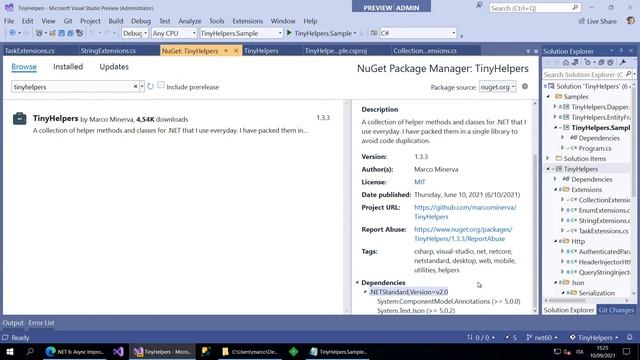This screenshot has height=360, width=640.
Task: Click the Collapse All icon in Solution Explorer
Action: 601,62
